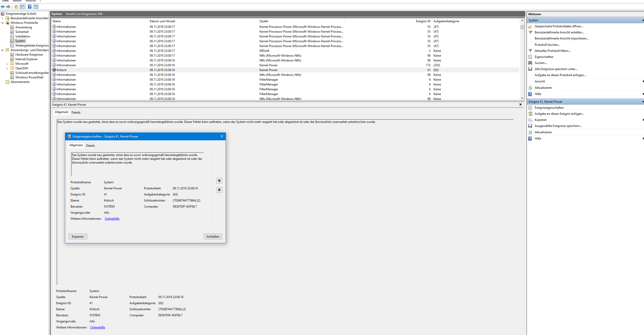Click the binoculars Suchen icon
The height and width of the screenshot is (335, 644).
click(530, 63)
